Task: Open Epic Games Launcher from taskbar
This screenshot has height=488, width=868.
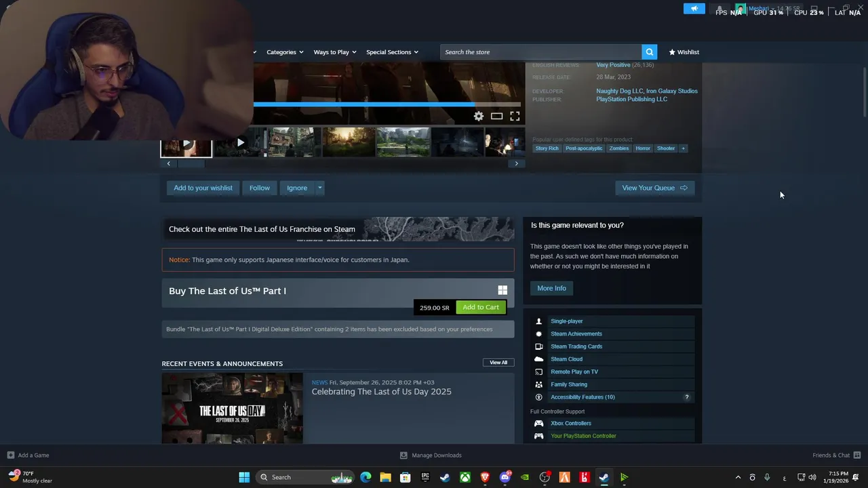Action: coord(425,477)
